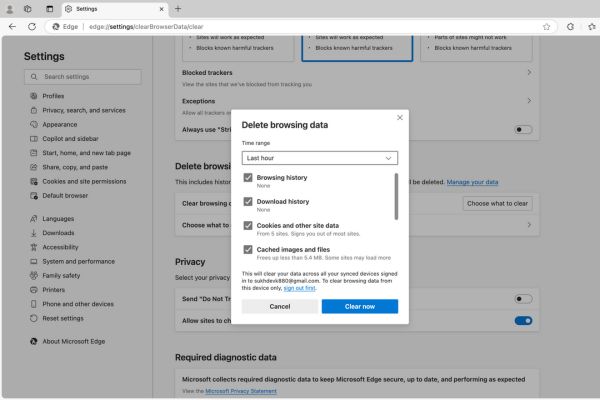Click the Profiles sidebar icon

point(34,96)
